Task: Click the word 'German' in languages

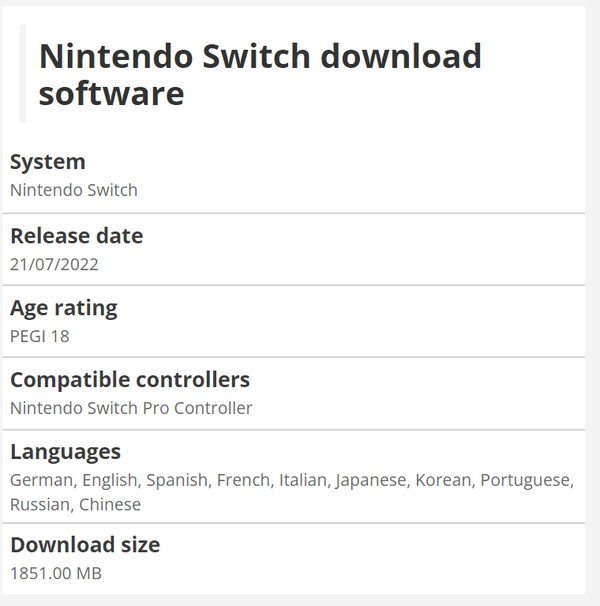Action: click(x=41, y=480)
